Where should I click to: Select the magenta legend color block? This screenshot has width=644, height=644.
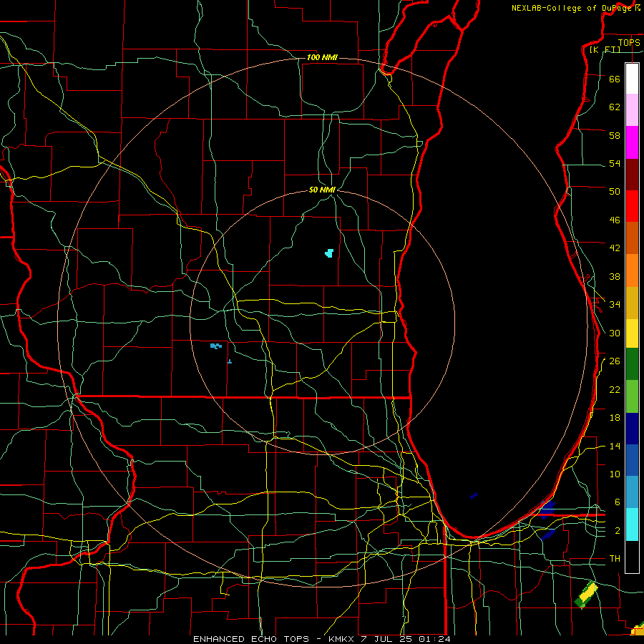[632, 142]
